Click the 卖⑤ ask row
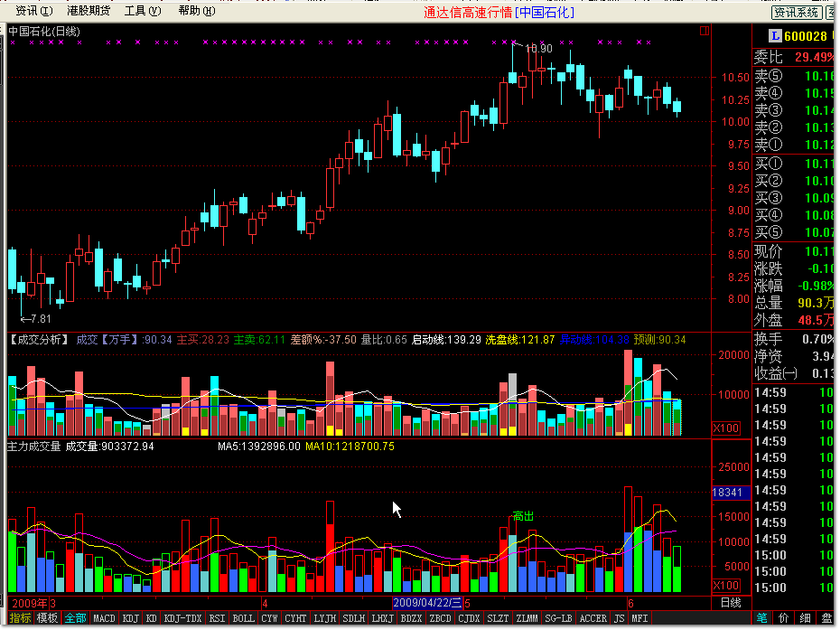The image size is (840, 630). (794, 76)
